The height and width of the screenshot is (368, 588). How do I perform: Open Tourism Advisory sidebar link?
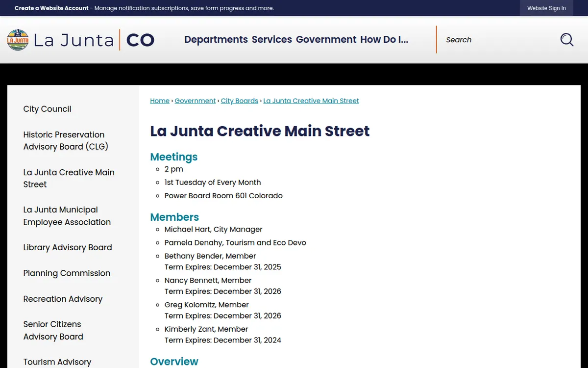tap(57, 362)
